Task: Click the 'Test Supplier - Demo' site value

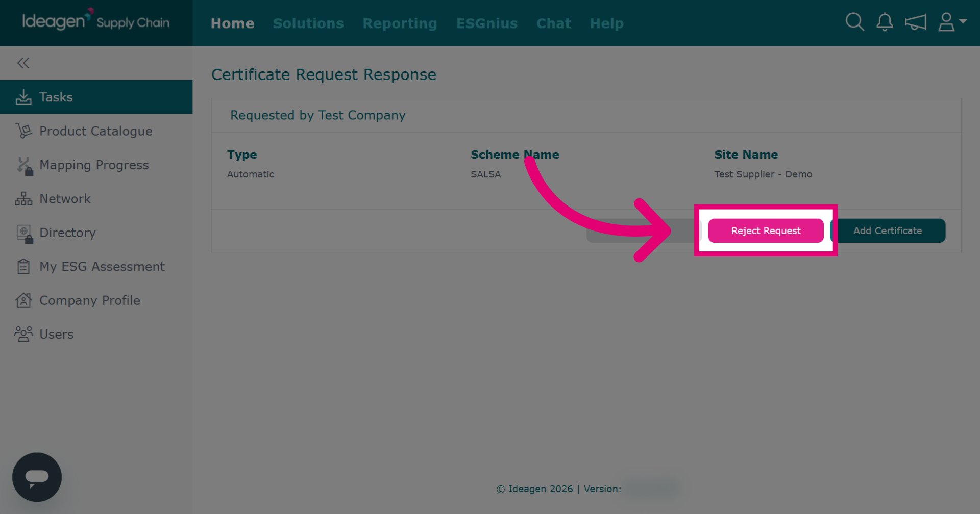Action: 763,174
